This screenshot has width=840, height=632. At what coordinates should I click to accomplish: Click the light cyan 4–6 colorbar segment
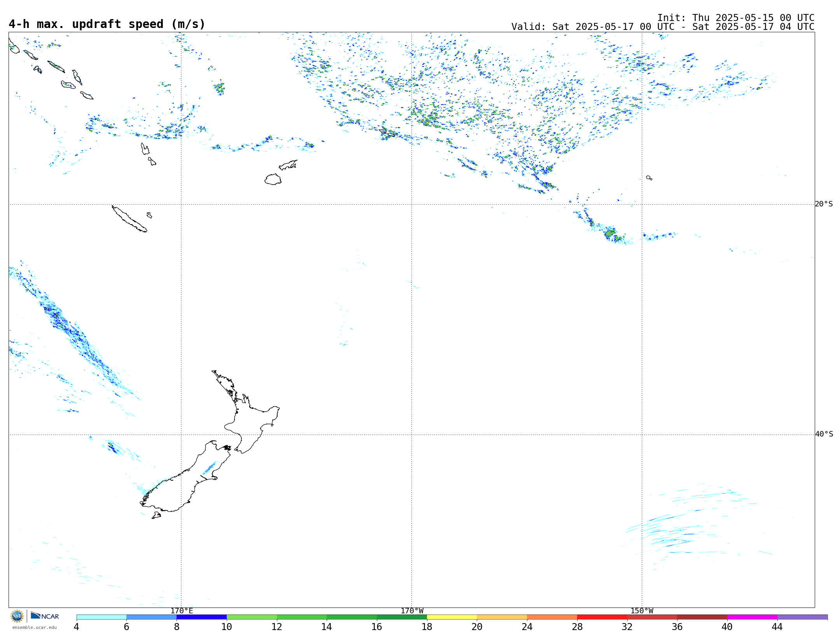pos(101,617)
